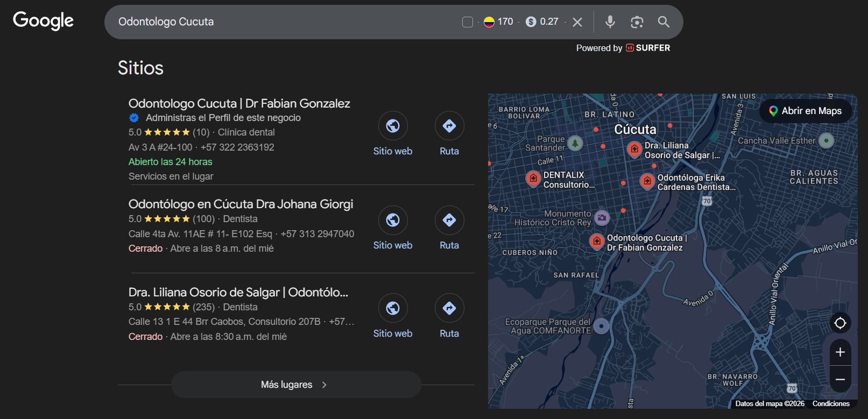Tick the Surfer keyword checkbox in search bar
This screenshot has width=868, height=419.
(468, 22)
